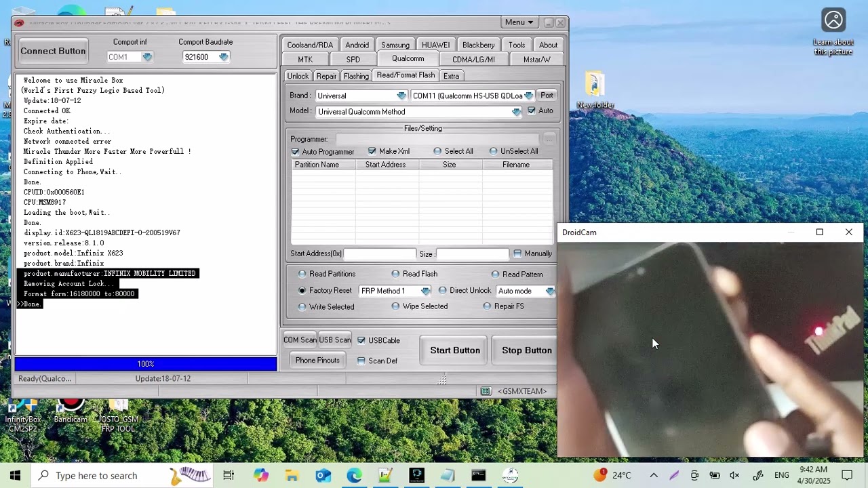Click the weather 24°C taskbar widget

612,475
